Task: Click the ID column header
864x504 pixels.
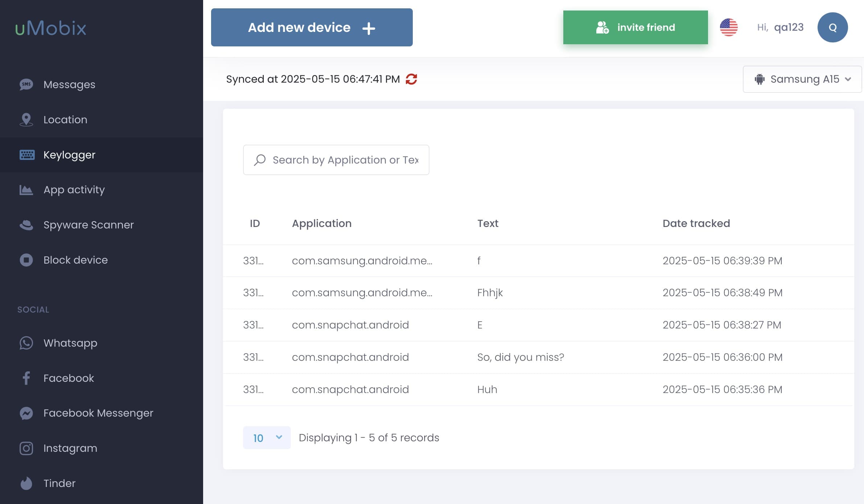Action: click(x=255, y=223)
